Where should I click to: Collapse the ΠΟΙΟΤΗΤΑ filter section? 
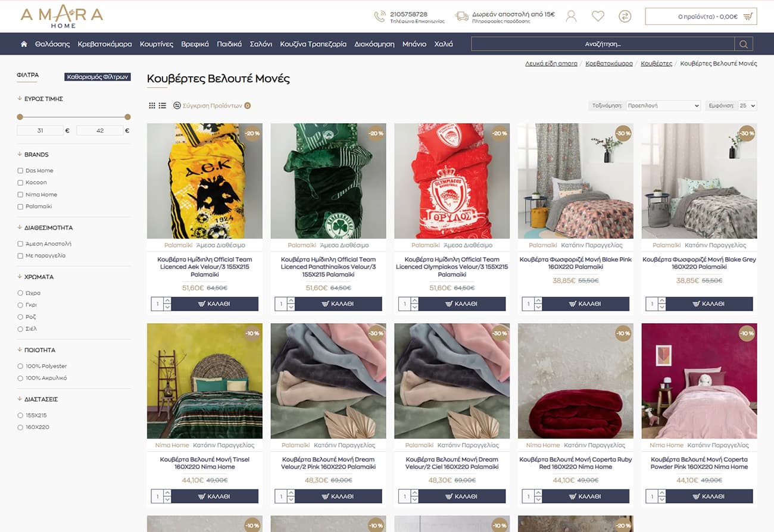pyautogui.click(x=36, y=351)
